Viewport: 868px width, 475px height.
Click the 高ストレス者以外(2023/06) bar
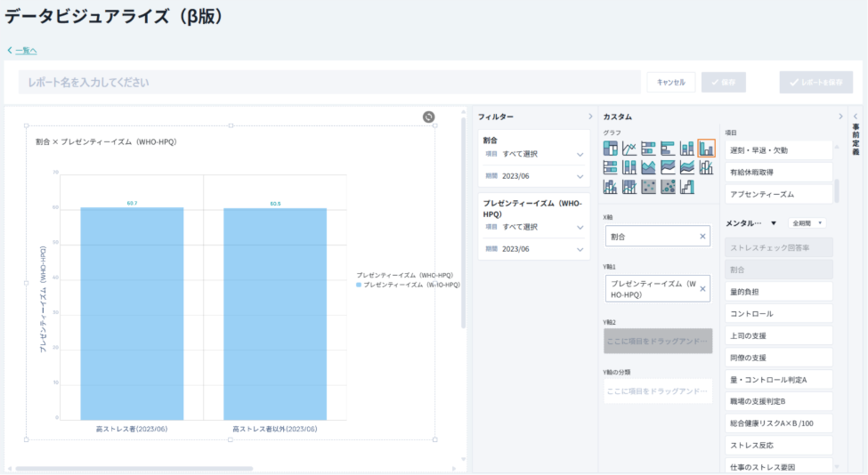pos(275,314)
